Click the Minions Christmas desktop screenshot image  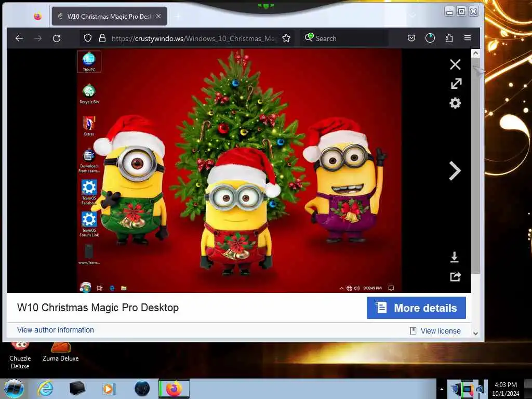239,170
